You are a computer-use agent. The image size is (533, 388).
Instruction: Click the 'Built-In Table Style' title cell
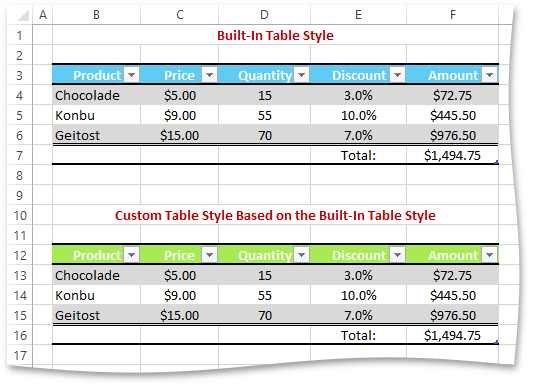coord(275,35)
